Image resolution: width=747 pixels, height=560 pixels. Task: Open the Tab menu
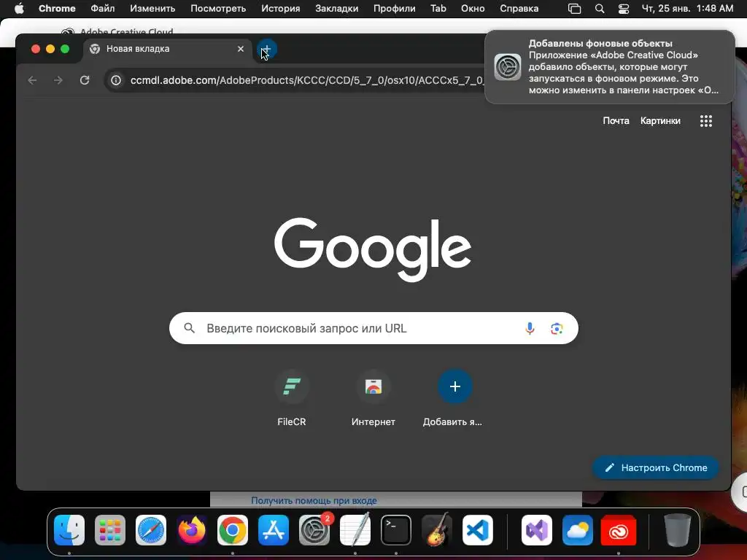(x=438, y=9)
